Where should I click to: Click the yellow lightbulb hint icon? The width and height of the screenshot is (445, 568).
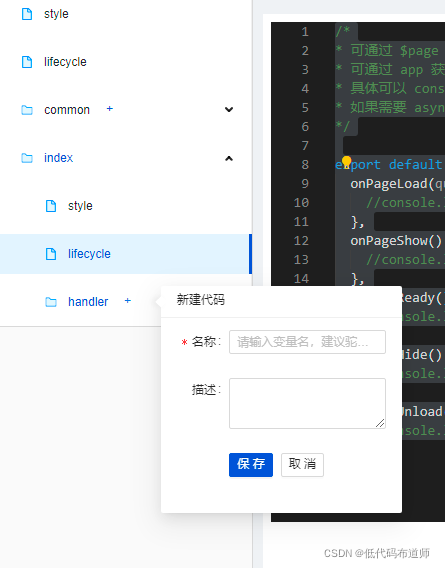(346, 161)
